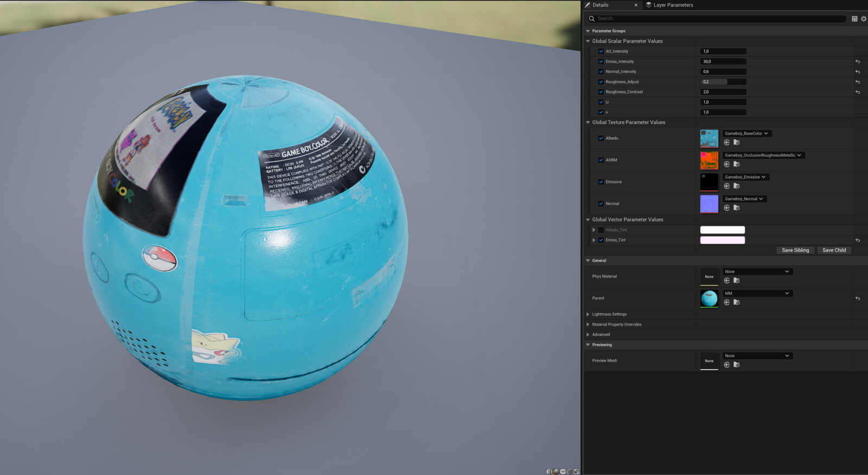Use selected asset for Parent material
The width and height of the screenshot is (868, 475).
727,302
